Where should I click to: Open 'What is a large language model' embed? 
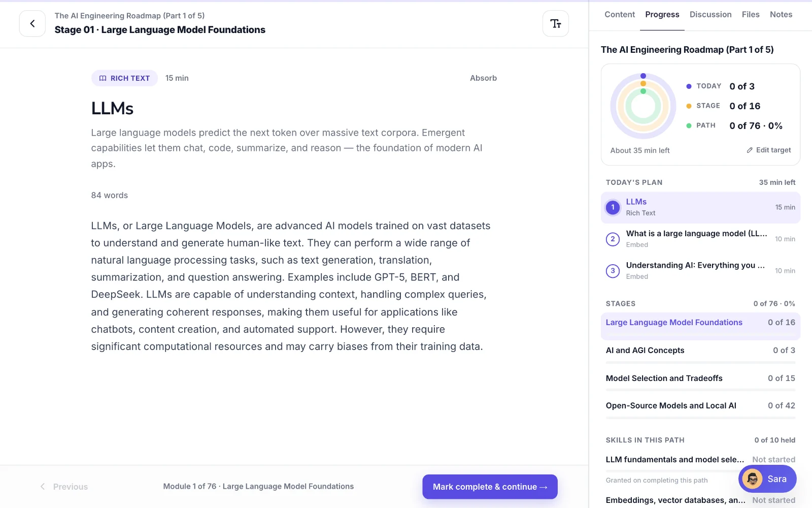tap(700, 239)
